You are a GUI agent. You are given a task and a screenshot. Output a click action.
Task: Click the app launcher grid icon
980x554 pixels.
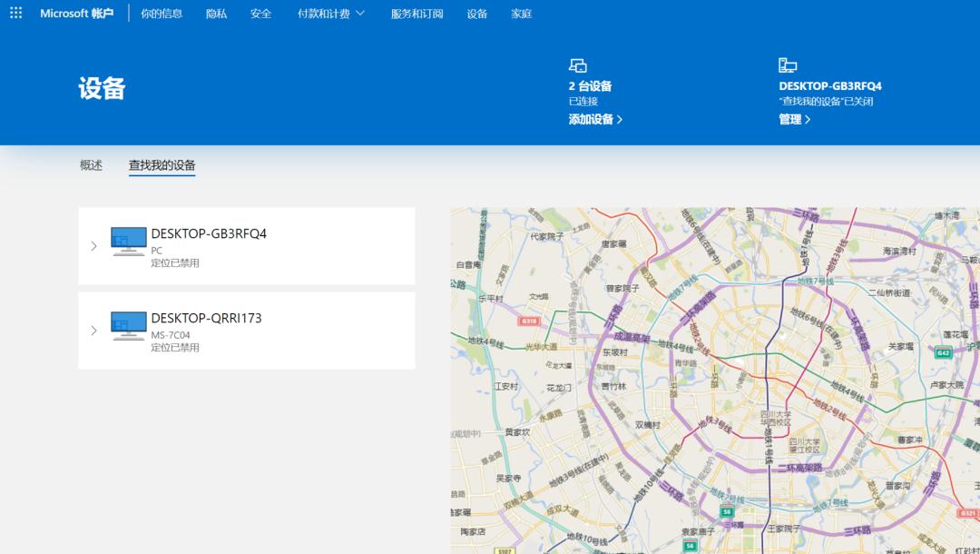pos(15,14)
